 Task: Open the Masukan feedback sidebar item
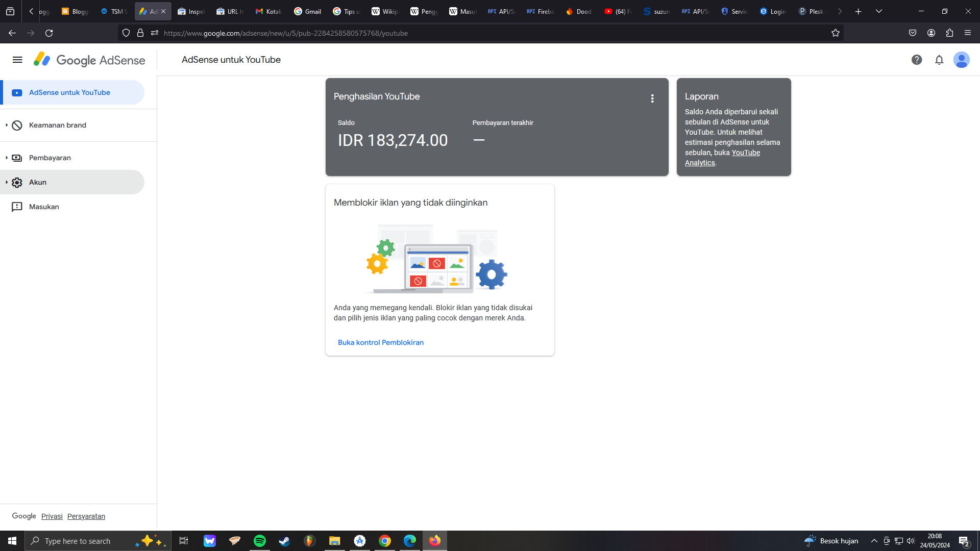pos(44,207)
